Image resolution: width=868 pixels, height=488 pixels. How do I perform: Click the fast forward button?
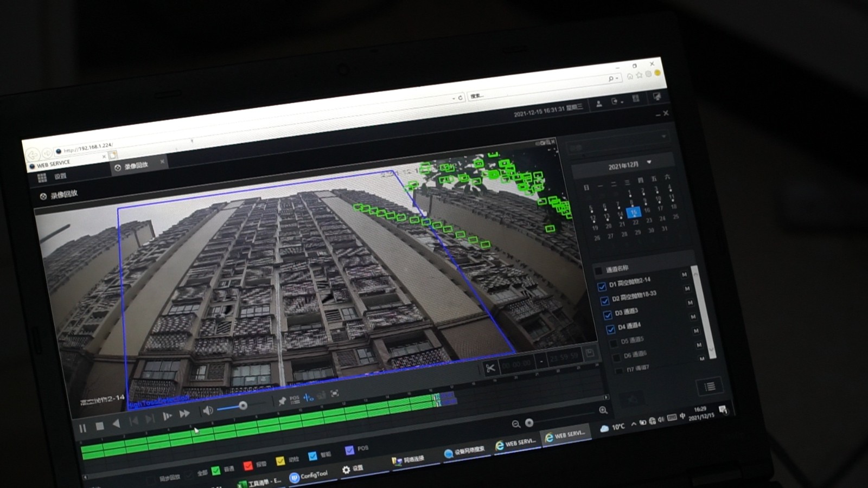[184, 414]
